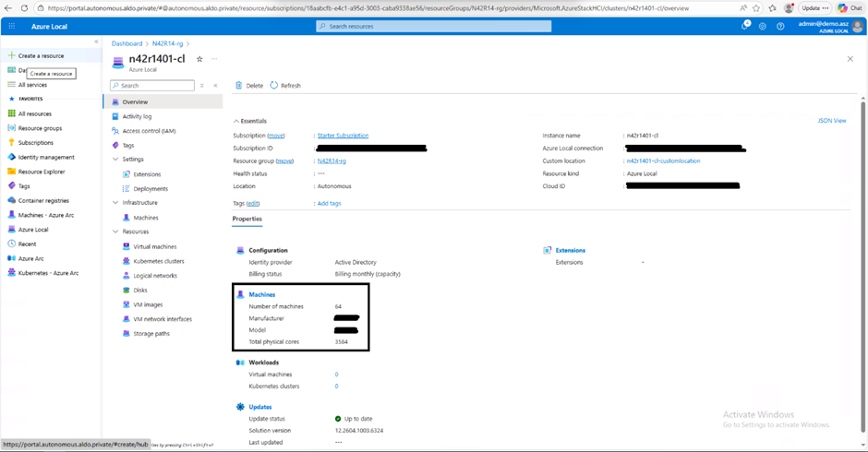
Task: Click the Search resources box
Action: pos(434,26)
